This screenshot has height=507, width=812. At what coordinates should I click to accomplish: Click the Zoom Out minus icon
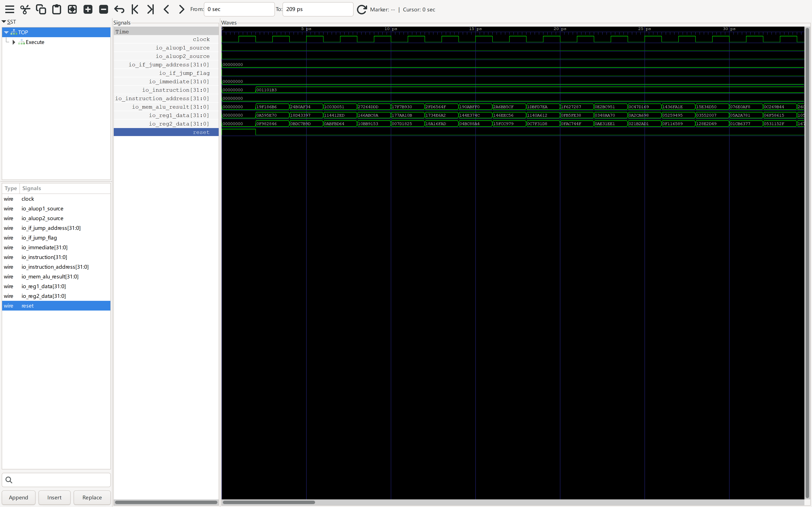pyautogui.click(x=104, y=9)
